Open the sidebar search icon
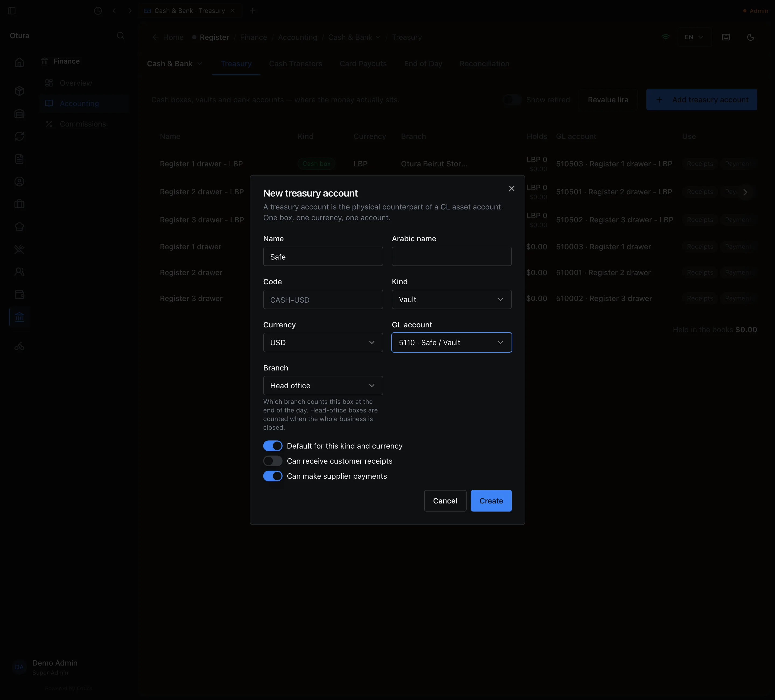Screen dimensions: 775x700 tap(120, 36)
